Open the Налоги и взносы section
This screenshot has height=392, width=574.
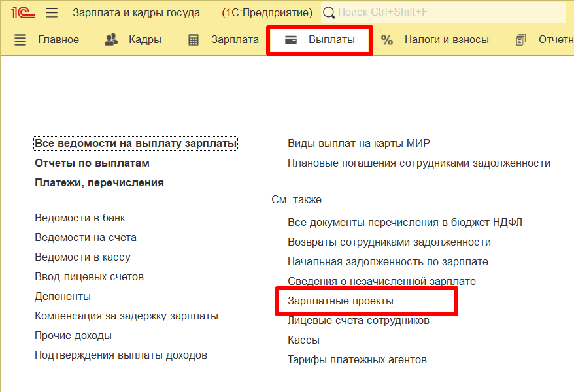click(446, 40)
